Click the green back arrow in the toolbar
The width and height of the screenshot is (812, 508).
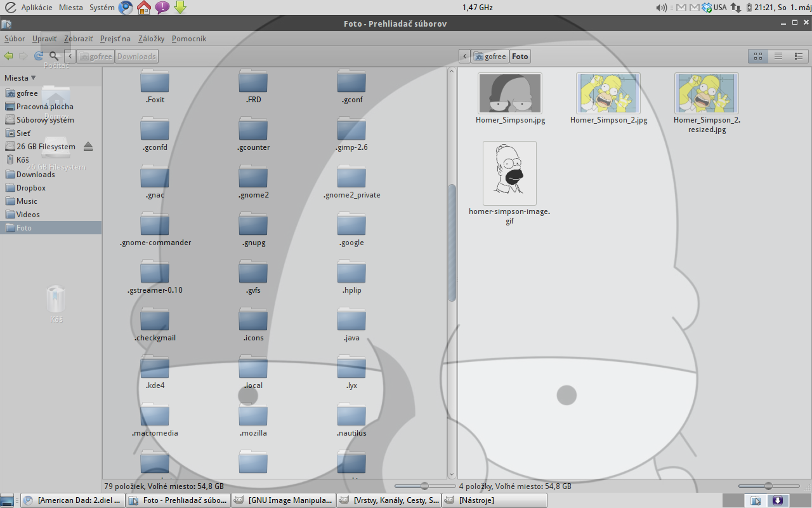pos(8,56)
